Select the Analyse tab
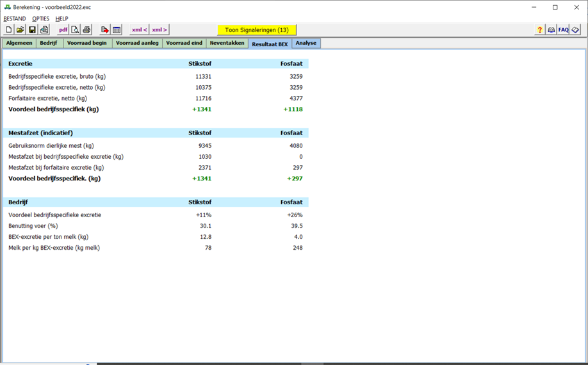The height and width of the screenshot is (365, 588). click(x=306, y=44)
